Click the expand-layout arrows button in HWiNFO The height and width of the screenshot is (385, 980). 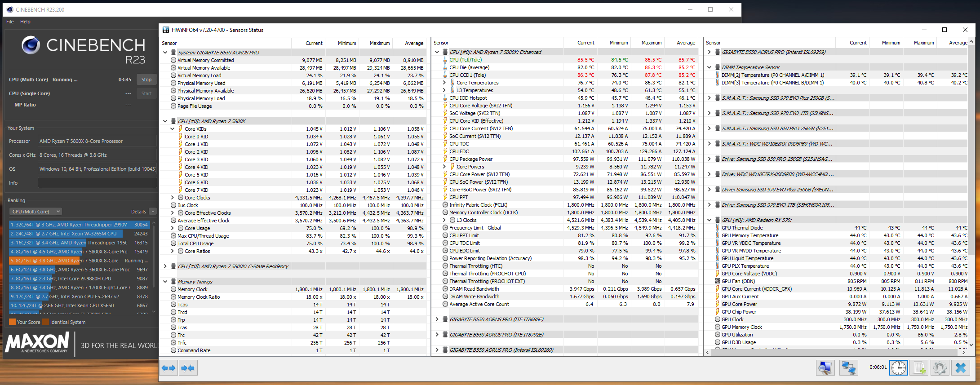point(169,368)
